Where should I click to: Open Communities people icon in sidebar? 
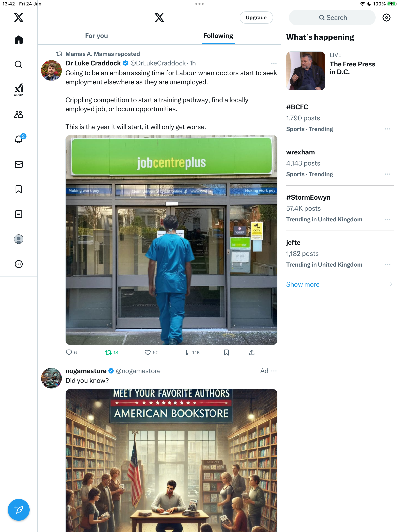pos(19,115)
